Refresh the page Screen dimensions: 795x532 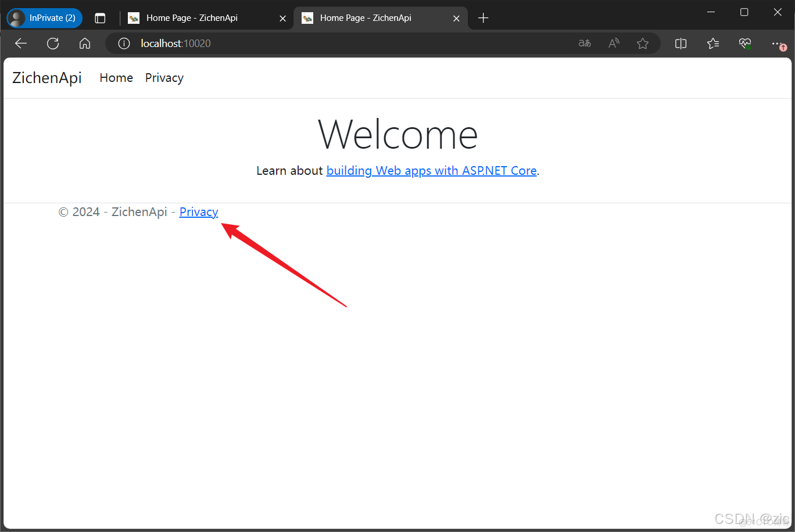[x=53, y=44]
